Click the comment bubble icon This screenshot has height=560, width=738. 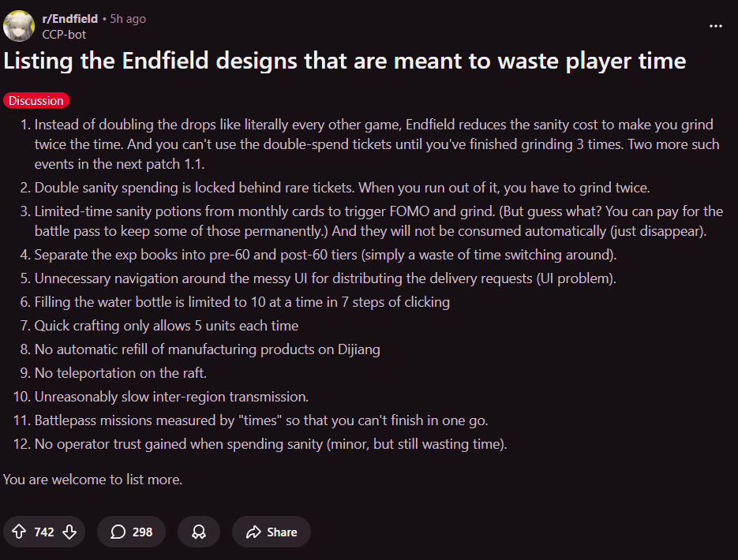(118, 532)
